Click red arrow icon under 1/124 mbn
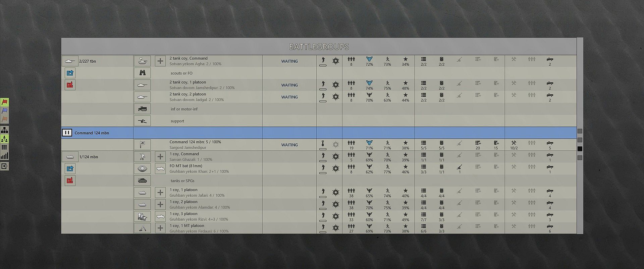Image resolution: width=644 pixels, height=269 pixels. click(x=70, y=181)
